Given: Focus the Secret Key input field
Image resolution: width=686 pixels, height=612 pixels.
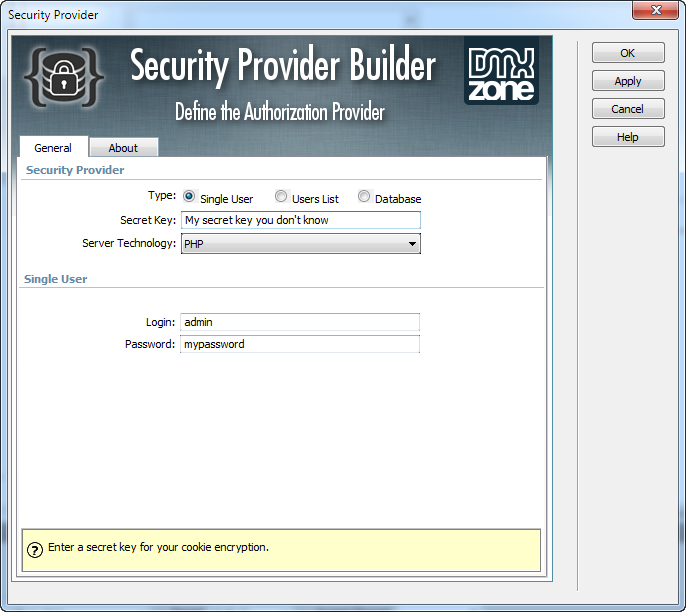Looking at the screenshot, I should (x=301, y=220).
